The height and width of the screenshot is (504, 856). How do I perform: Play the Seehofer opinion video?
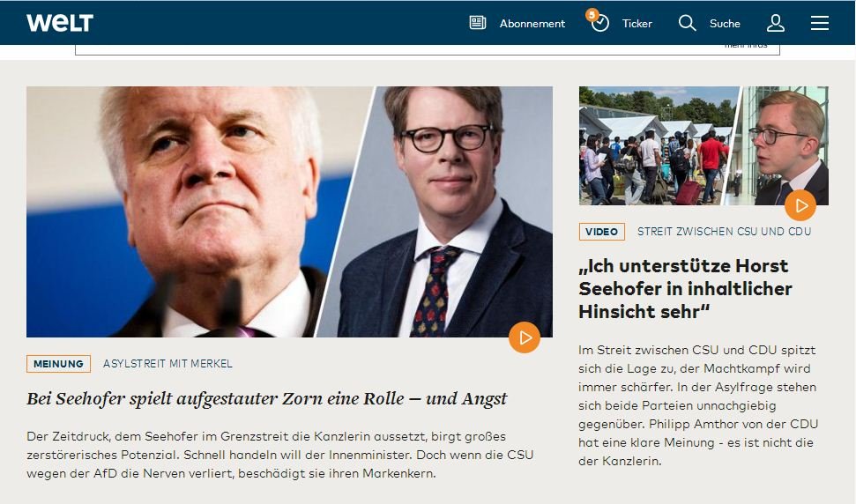pos(524,337)
